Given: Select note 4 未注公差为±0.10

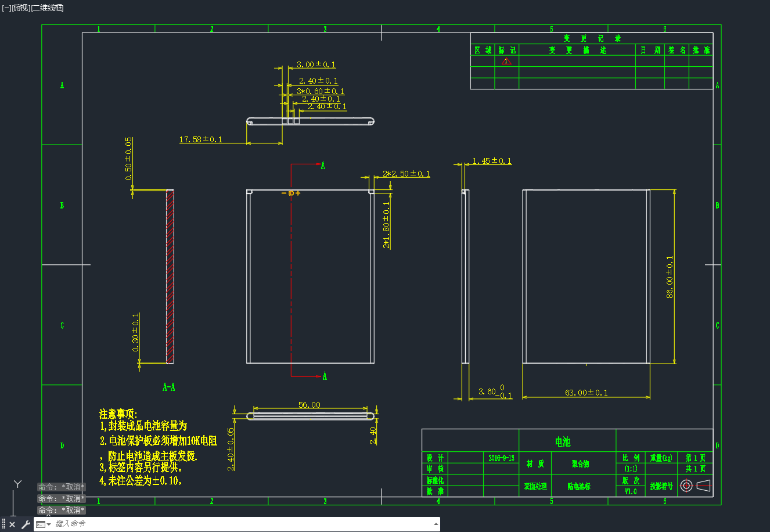Looking at the screenshot, I should [x=141, y=480].
